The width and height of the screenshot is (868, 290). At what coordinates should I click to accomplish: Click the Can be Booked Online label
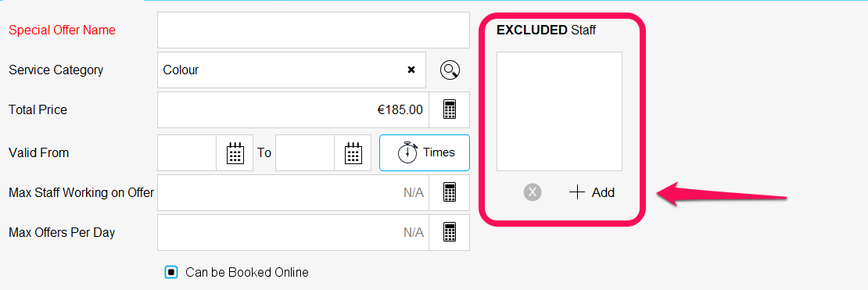click(x=247, y=272)
